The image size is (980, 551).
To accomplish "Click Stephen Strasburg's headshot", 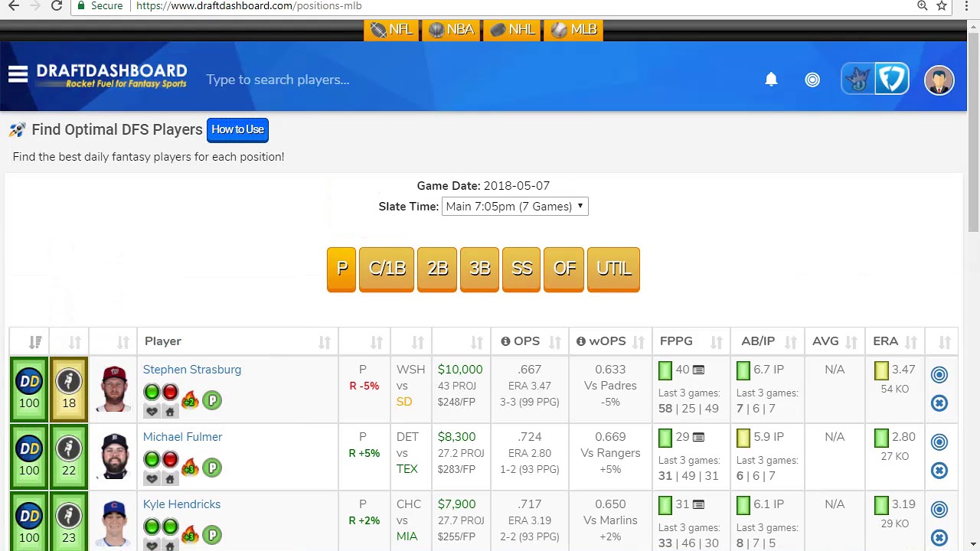I will (114, 389).
